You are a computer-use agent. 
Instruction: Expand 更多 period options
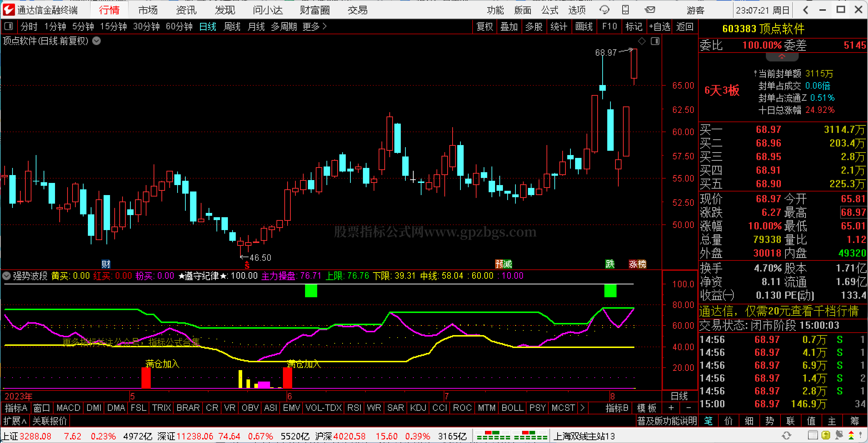pyautogui.click(x=314, y=26)
